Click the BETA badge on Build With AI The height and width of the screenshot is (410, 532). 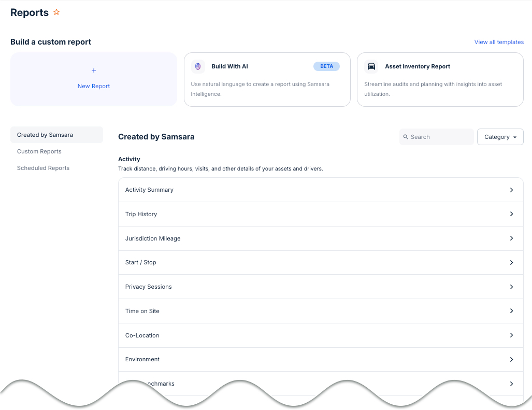point(326,66)
